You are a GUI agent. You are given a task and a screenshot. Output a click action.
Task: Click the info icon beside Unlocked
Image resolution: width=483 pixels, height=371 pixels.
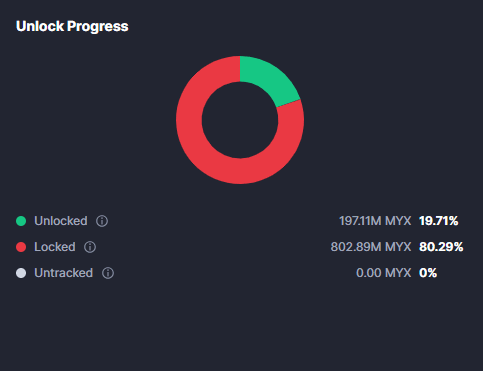click(x=102, y=221)
